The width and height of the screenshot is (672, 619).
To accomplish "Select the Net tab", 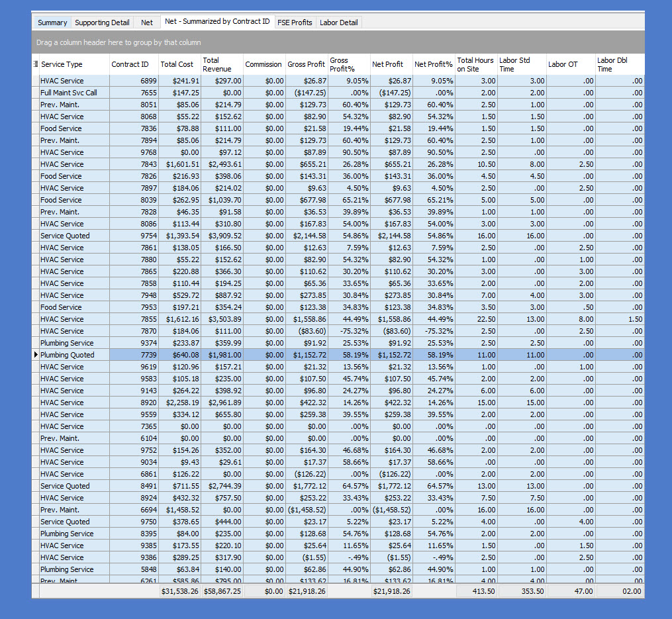I will coord(146,23).
